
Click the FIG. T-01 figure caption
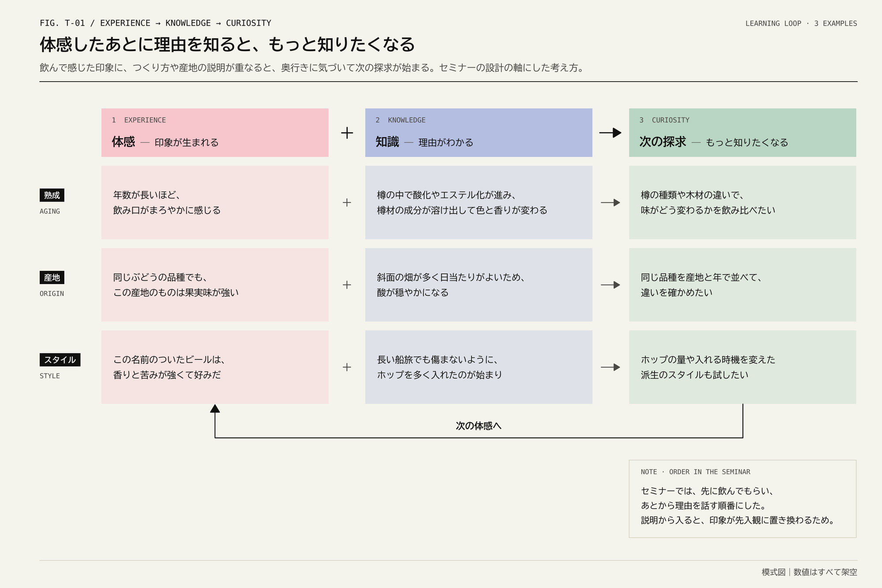[155, 23]
